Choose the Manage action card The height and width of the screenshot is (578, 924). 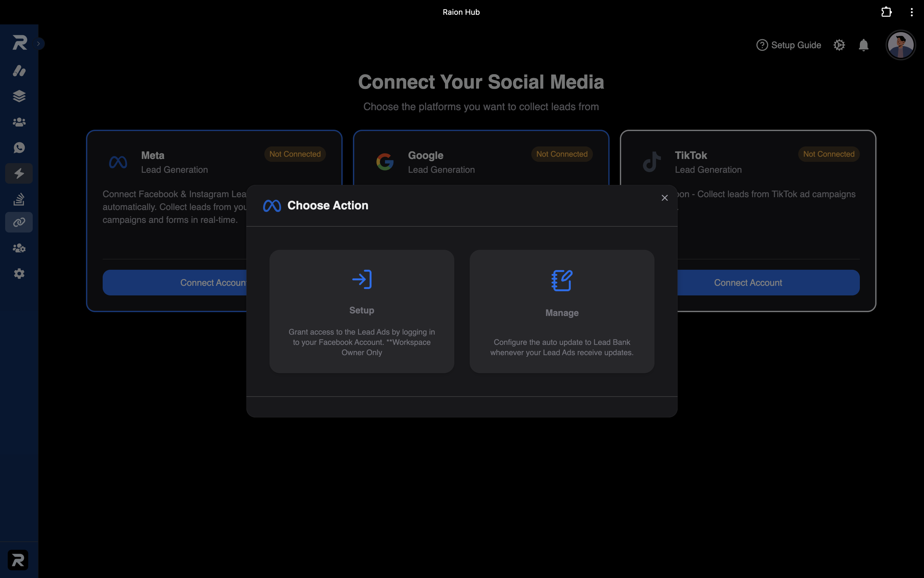coord(562,311)
